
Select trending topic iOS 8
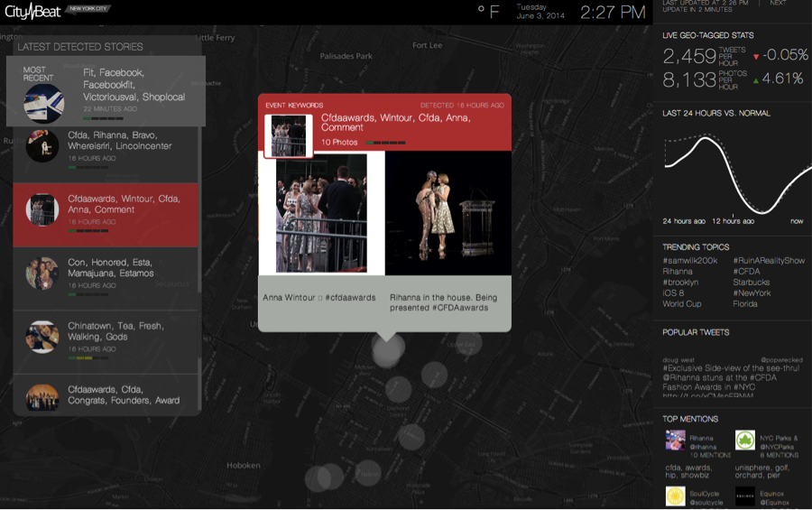[x=673, y=292]
